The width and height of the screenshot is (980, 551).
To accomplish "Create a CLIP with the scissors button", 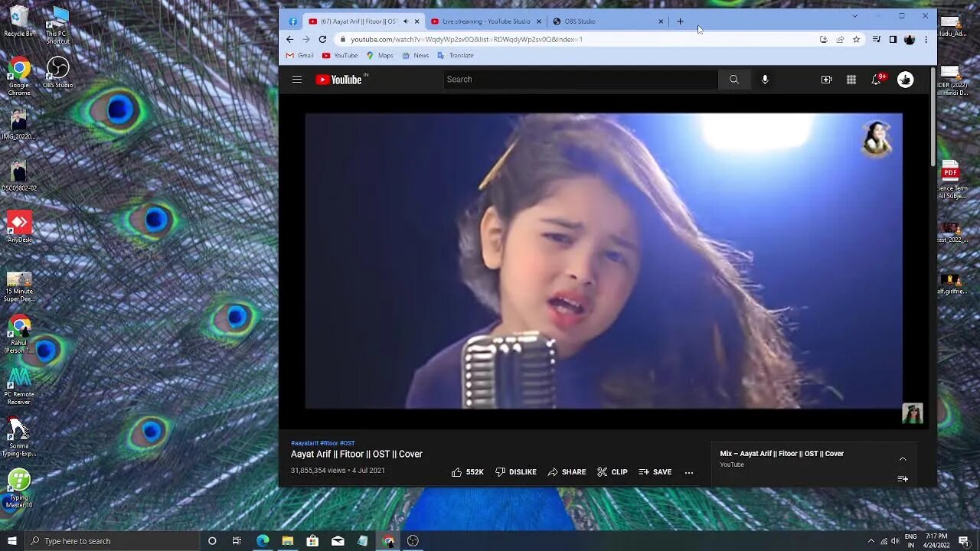I will 612,472.
